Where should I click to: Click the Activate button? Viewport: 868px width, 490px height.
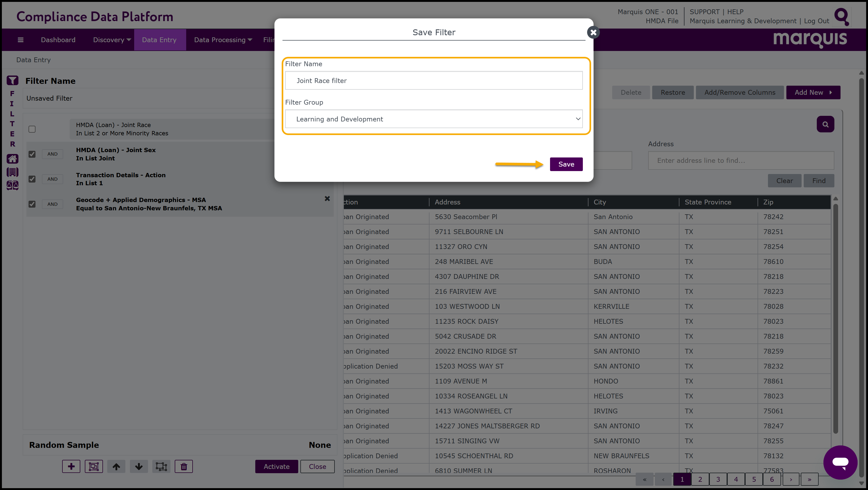(276, 467)
